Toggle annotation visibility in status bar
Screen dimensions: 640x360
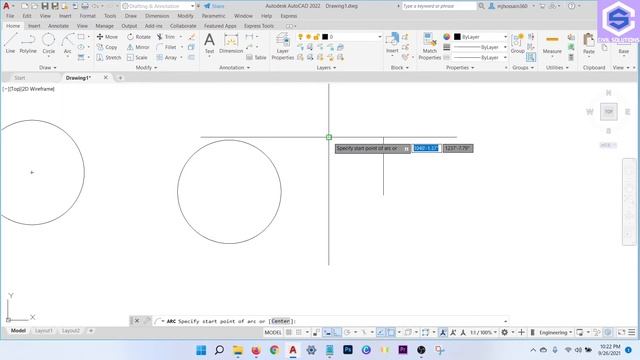[443, 332]
